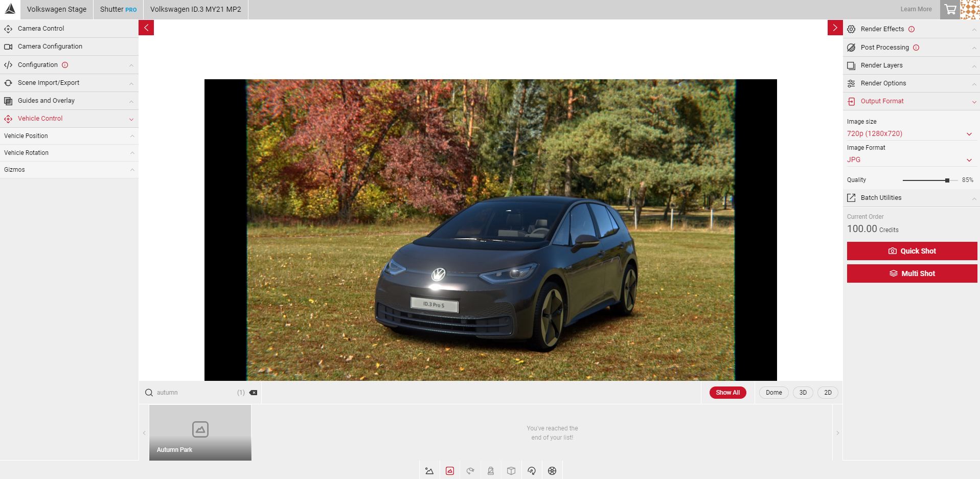Click the next arrow on thumbnail list
980x479 pixels.
click(x=837, y=433)
